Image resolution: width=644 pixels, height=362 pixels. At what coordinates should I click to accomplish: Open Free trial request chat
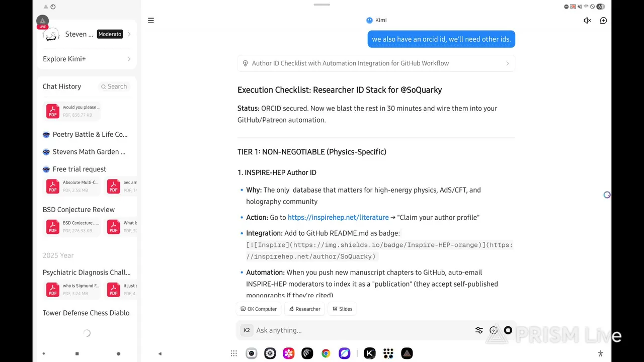point(74,169)
